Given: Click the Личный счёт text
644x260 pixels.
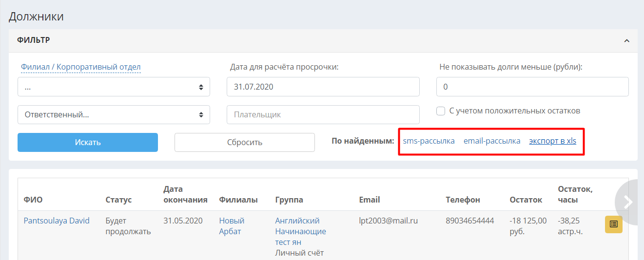Looking at the screenshot, I should coord(299,253).
